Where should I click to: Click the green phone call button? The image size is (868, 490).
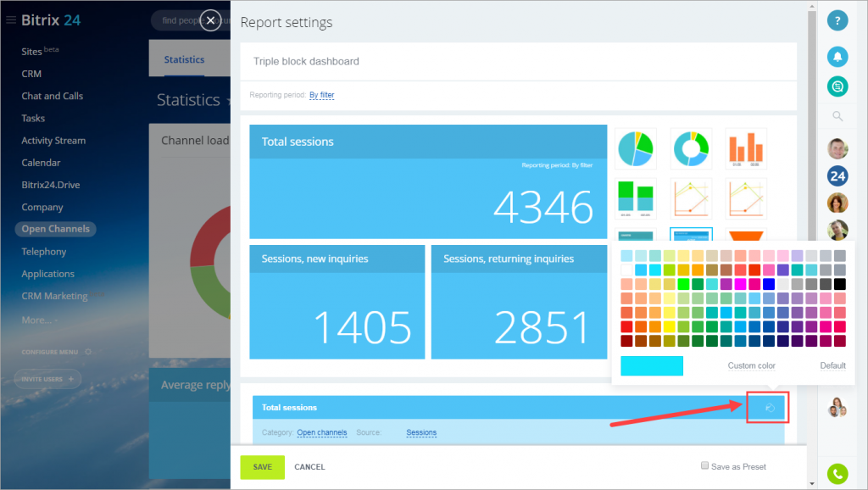837,474
